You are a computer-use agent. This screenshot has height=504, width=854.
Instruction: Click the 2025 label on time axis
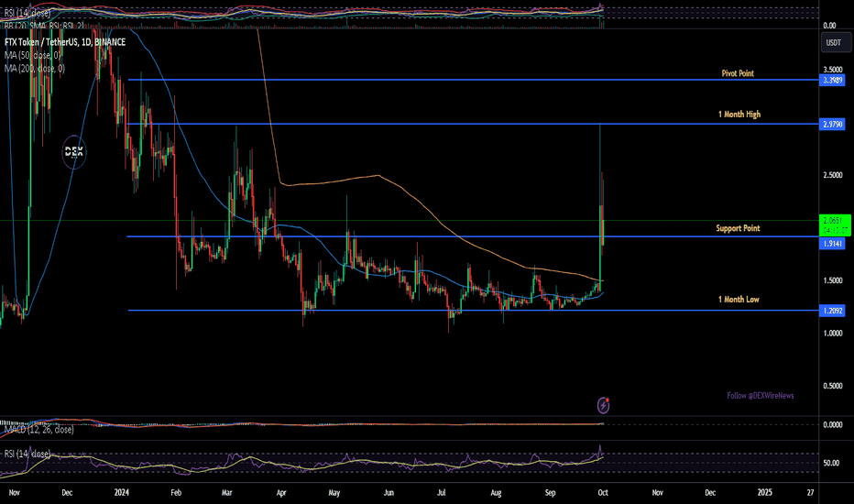click(x=765, y=493)
